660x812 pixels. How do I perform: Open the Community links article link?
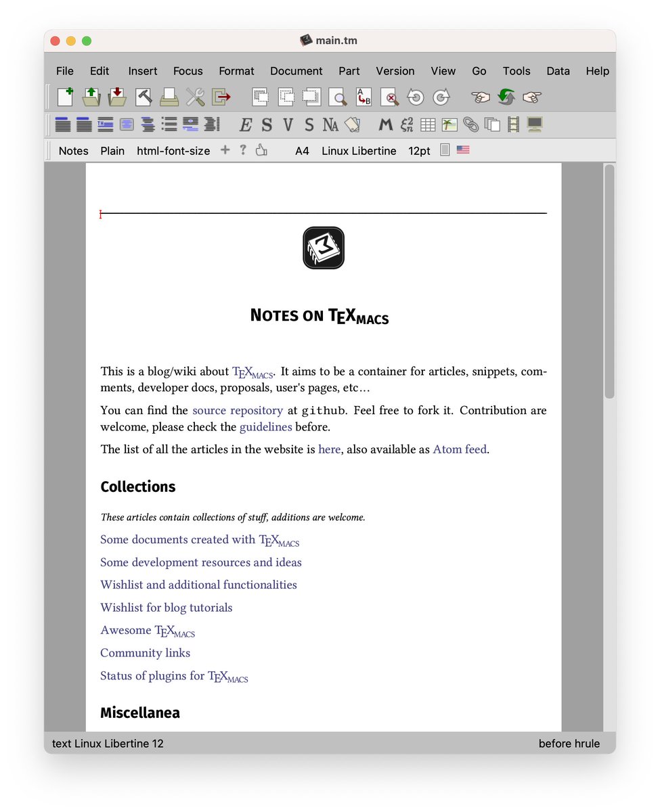pyautogui.click(x=145, y=653)
